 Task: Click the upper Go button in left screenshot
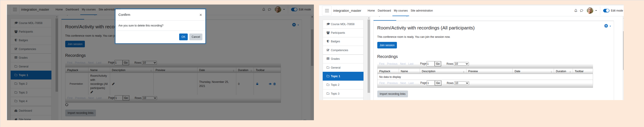pos(126,62)
